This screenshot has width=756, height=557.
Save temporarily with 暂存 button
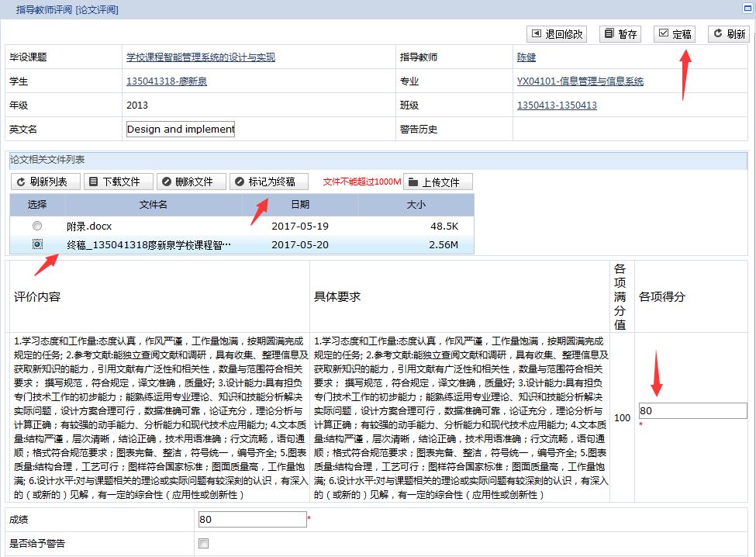pos(620,34)
